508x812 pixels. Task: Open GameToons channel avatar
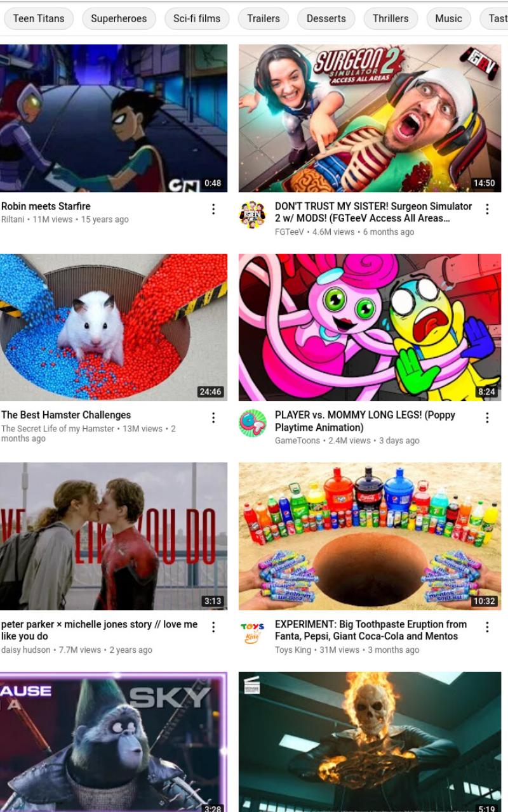[252, 423]
